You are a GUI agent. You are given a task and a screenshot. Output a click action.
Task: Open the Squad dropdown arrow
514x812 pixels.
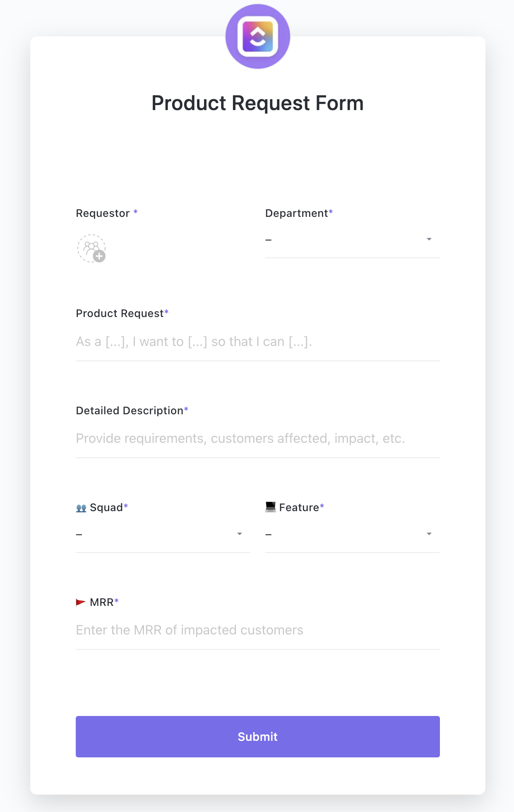(240, 534)
